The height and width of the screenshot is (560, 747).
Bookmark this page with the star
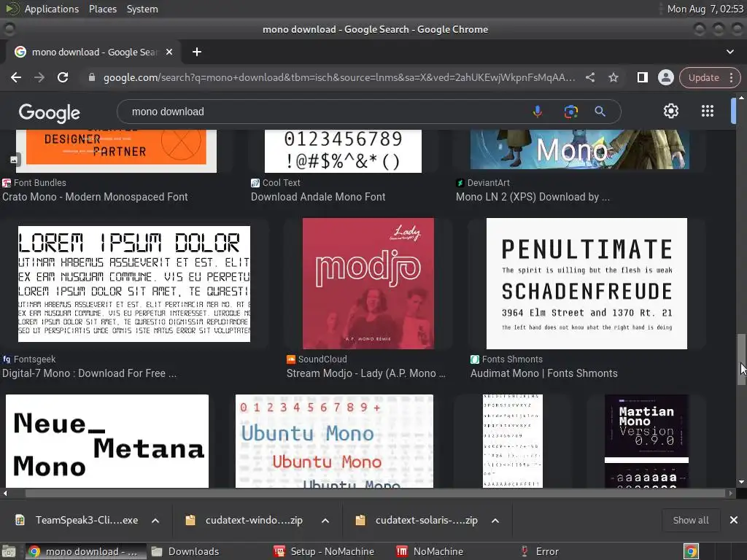click(x=613, y=77)
